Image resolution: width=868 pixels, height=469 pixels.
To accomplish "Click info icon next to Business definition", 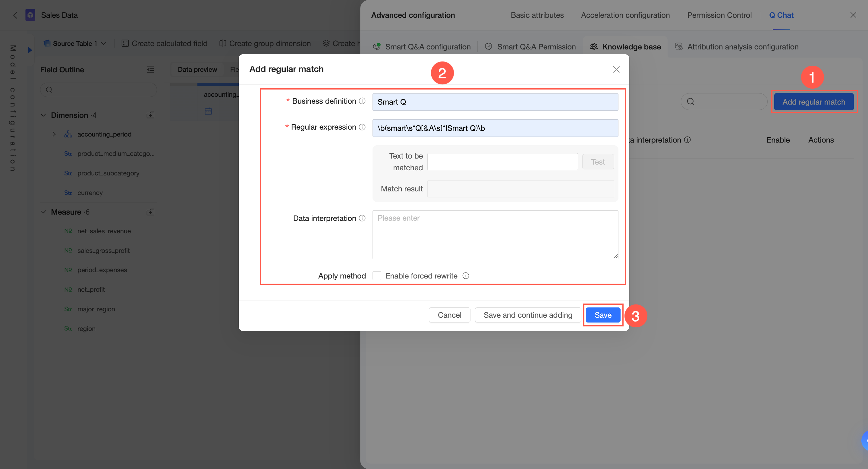I will click(x=362, y=101).
